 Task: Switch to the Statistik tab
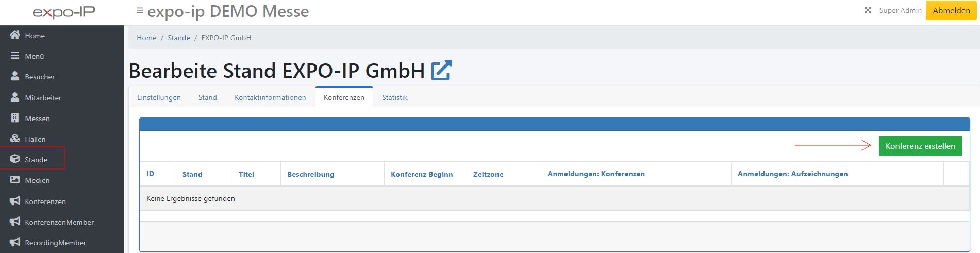coord(394,97)
